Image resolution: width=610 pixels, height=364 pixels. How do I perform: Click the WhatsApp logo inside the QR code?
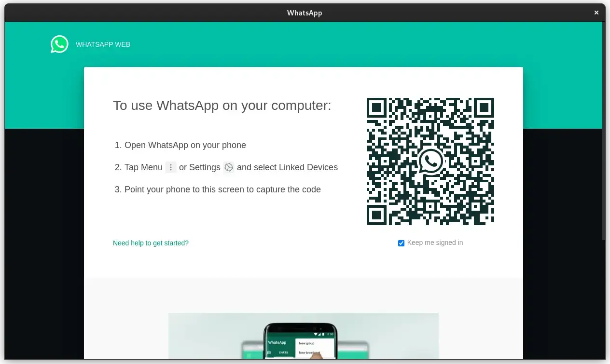[x=430, y=161]
